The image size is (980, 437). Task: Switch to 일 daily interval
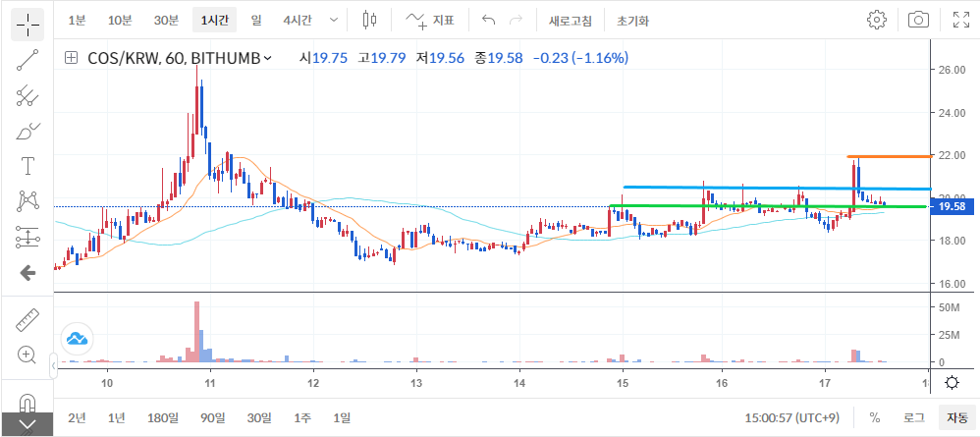click(x=257, y=21)
